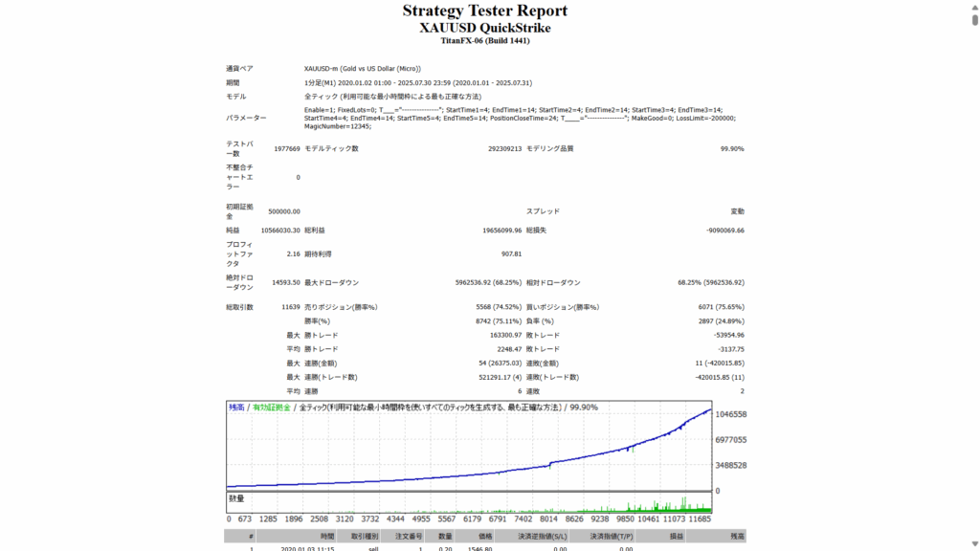980x551 pixels.
Task: Click the 'モデルティック数' label
Action: click(x=331, y=148)
